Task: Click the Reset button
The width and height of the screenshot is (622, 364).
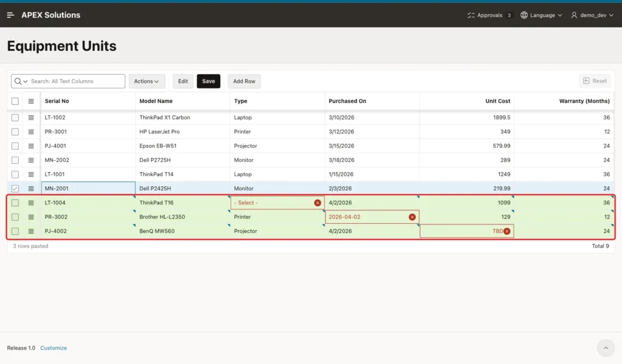Action: (x=595, y=81)
